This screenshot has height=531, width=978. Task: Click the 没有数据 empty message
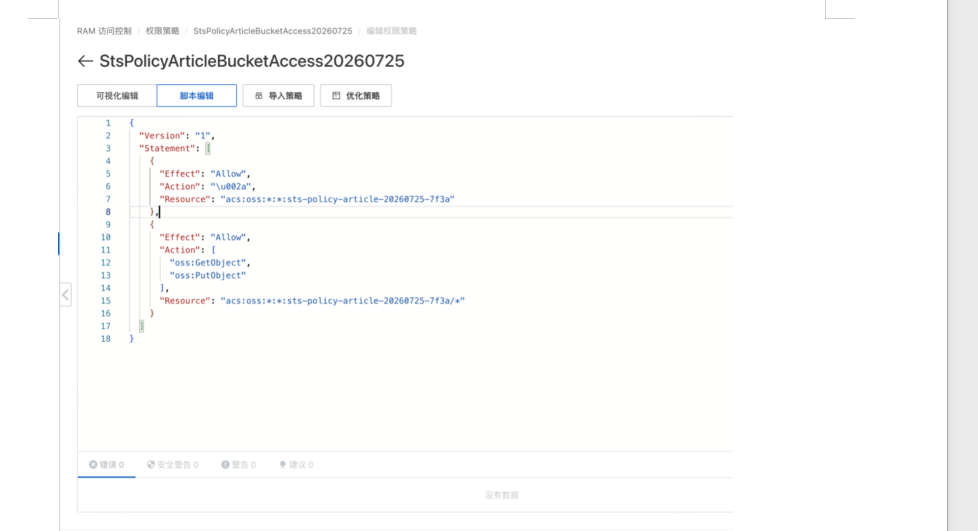click(x=501, y=495)
